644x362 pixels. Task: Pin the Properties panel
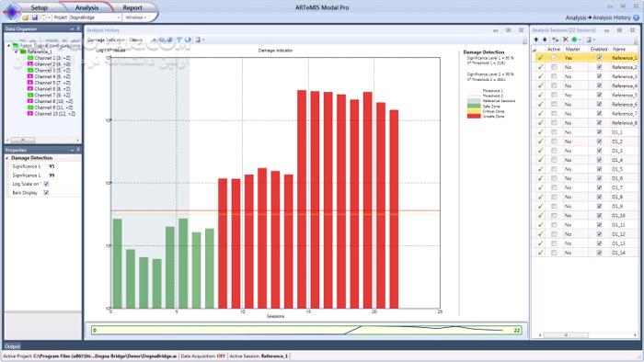point(78,150)
